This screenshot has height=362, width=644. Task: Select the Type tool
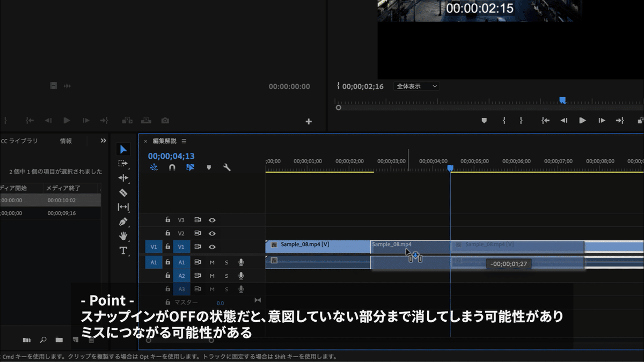[x=123, y=250]
